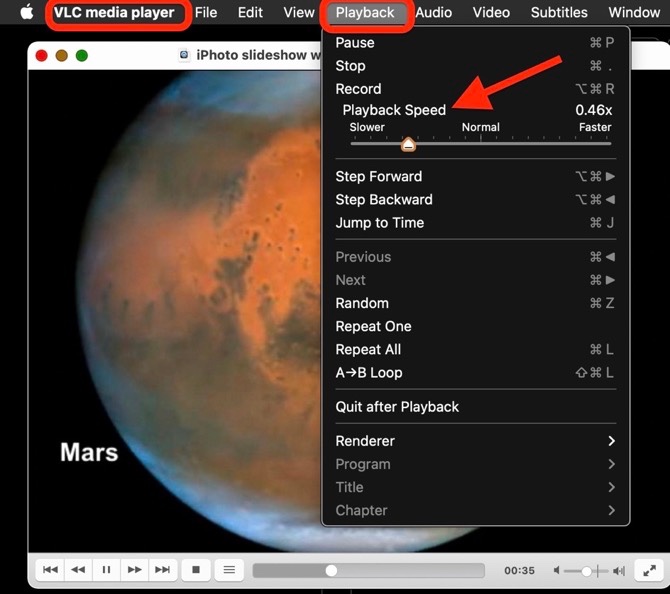Screen dimensions: 670x594
Task: Open the VLC media player menu
Action: coord(114,12)
